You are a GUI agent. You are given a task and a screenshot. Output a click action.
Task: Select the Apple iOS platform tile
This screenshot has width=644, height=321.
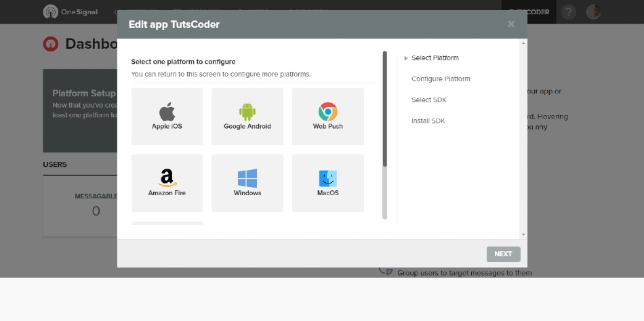[167, 116]
